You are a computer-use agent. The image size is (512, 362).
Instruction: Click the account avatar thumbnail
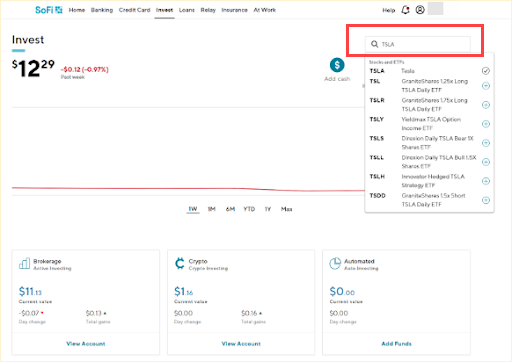(435, 9)
